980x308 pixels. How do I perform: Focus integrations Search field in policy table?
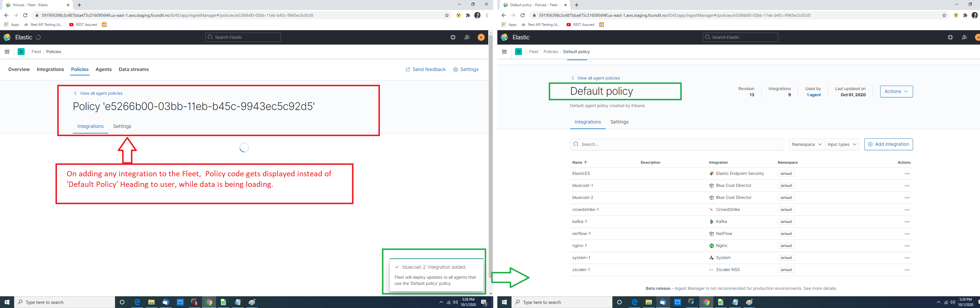pyautogui.click(x=677, y=145)
